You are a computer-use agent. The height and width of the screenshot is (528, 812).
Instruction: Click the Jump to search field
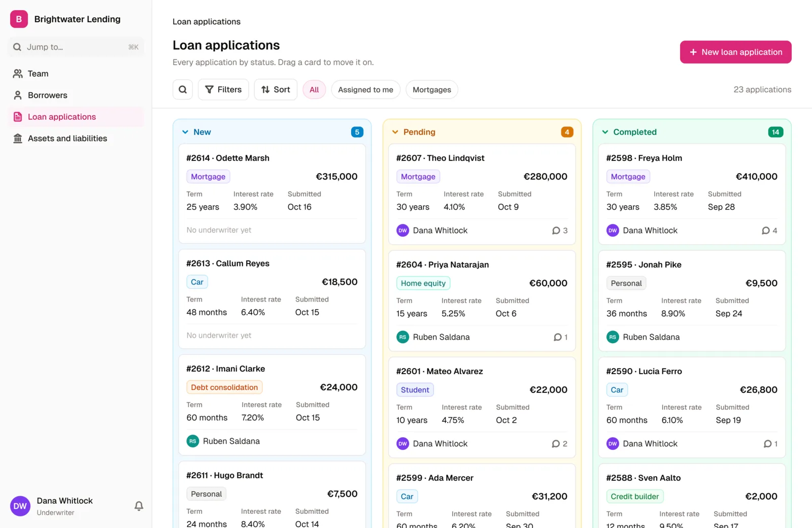click(76, 47)
